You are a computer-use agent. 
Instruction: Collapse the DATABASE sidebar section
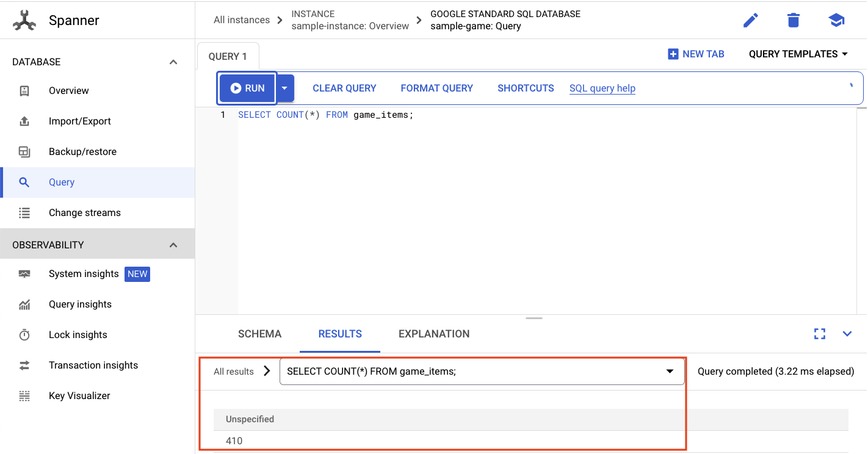pyautogui.click(x=173, y=62)
